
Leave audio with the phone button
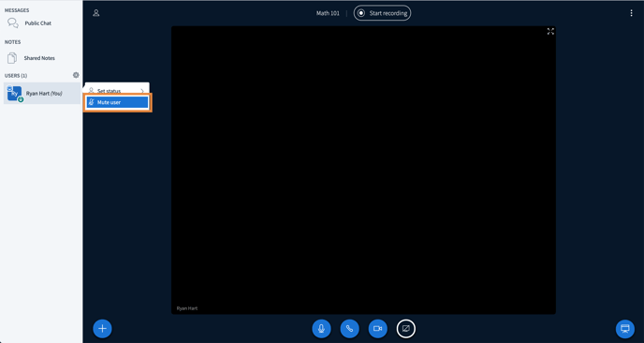(349, 329)
